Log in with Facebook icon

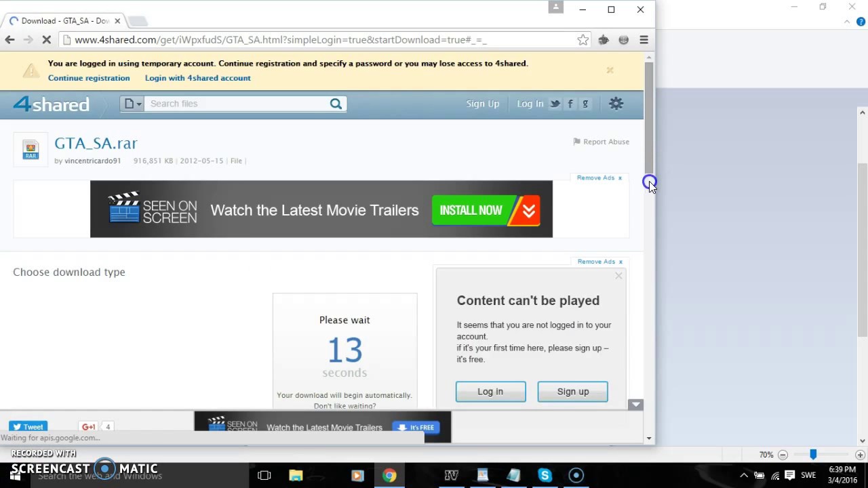click(x=570, y=104)
